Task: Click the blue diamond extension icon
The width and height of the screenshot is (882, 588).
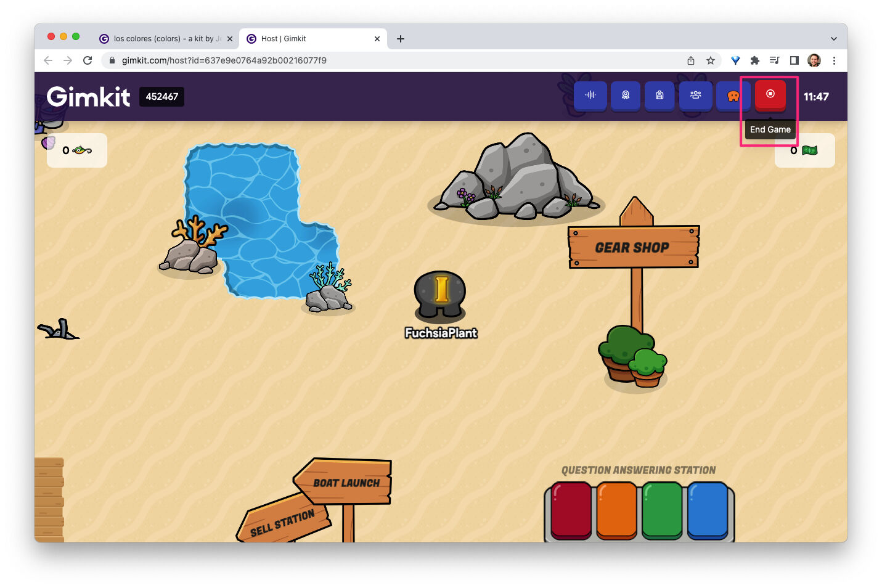Action: pyautogui.click(x=735, y=60)
